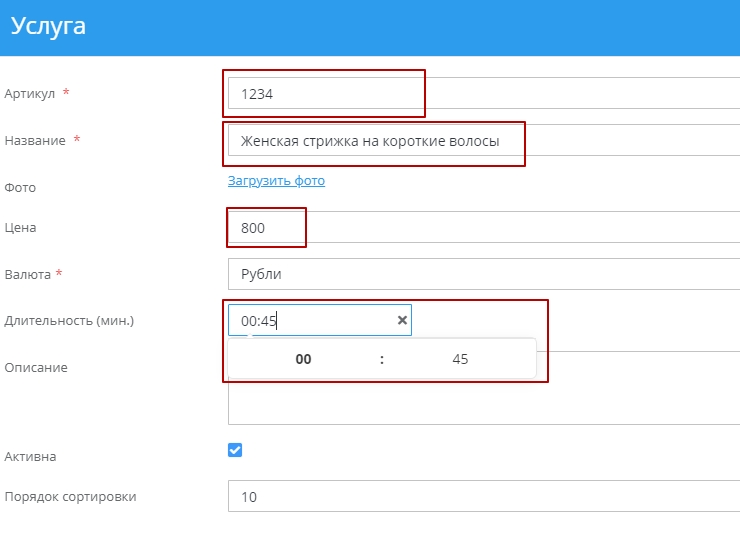Screen dimensions: 740x547
Task: Click the Название label
Action: click(x=35, y=141)
